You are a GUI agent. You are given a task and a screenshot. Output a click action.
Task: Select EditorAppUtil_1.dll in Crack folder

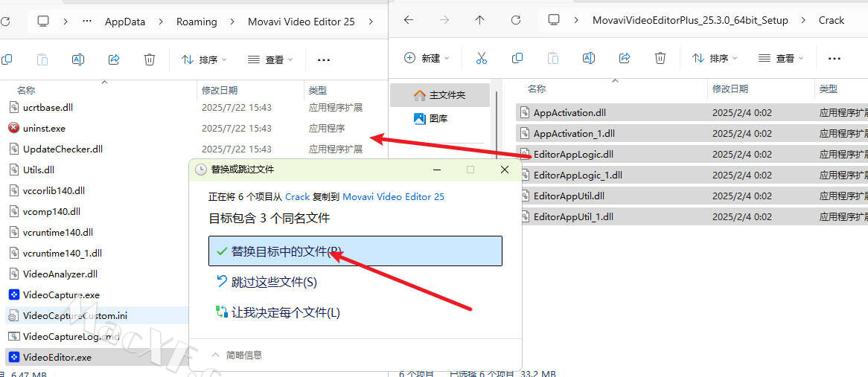point(695,216)
